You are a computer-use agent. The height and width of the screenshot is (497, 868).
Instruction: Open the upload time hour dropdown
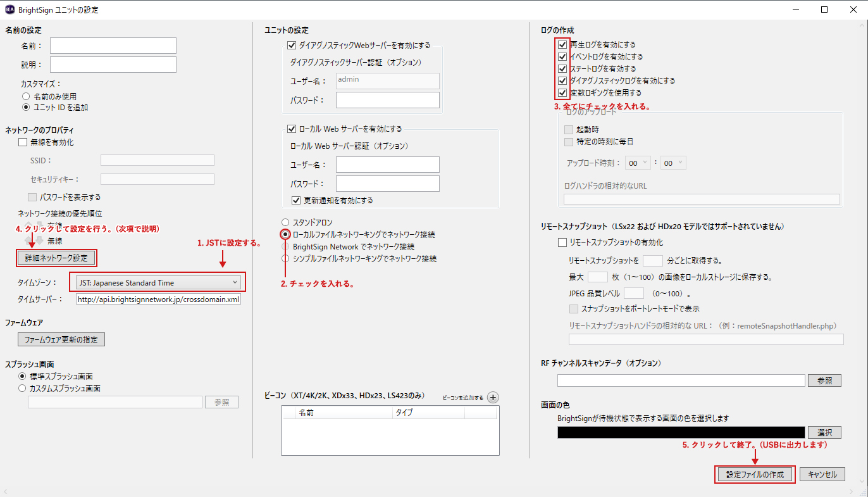pos(637,163)
